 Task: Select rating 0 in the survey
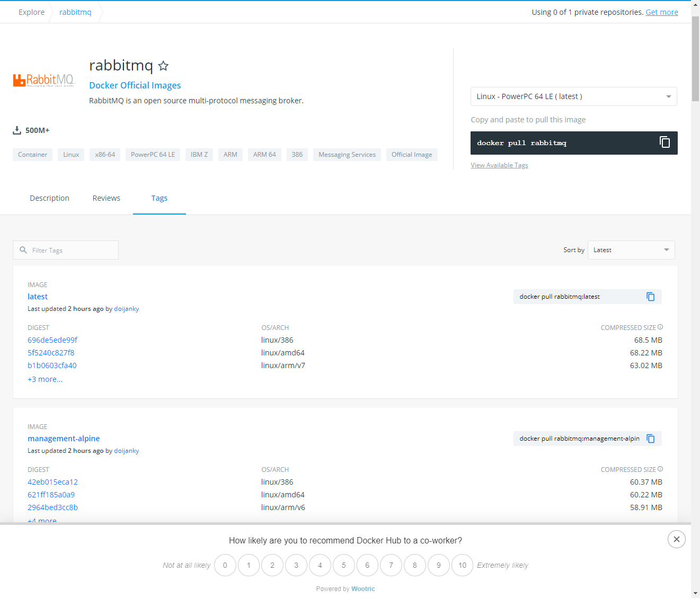(225, 565)
